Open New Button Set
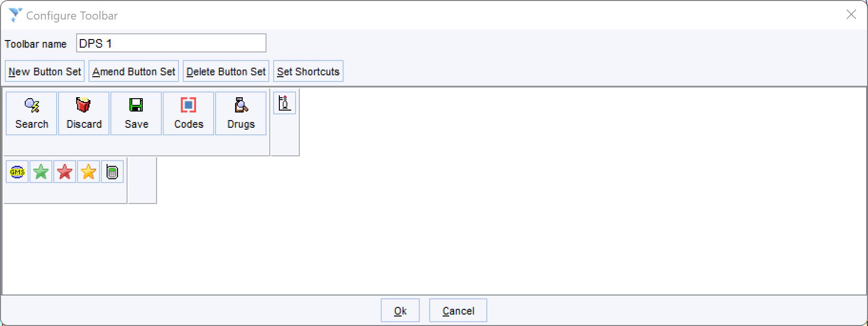Screen dimensions: 868x326 pos(45,71)
